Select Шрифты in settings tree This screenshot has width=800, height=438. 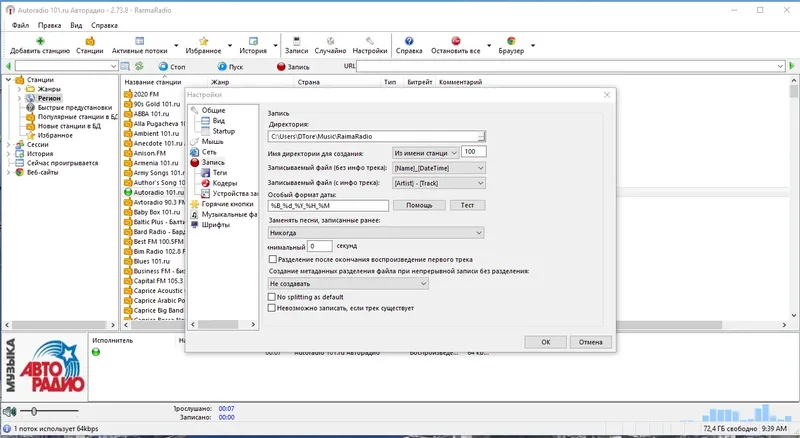(216, 225)
